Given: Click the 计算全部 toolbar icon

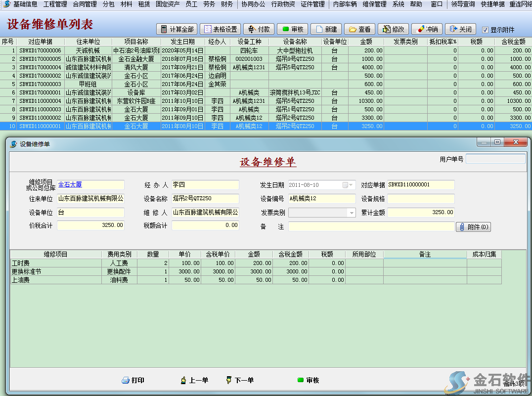Looking at the screenshot, I should [177, 29].
